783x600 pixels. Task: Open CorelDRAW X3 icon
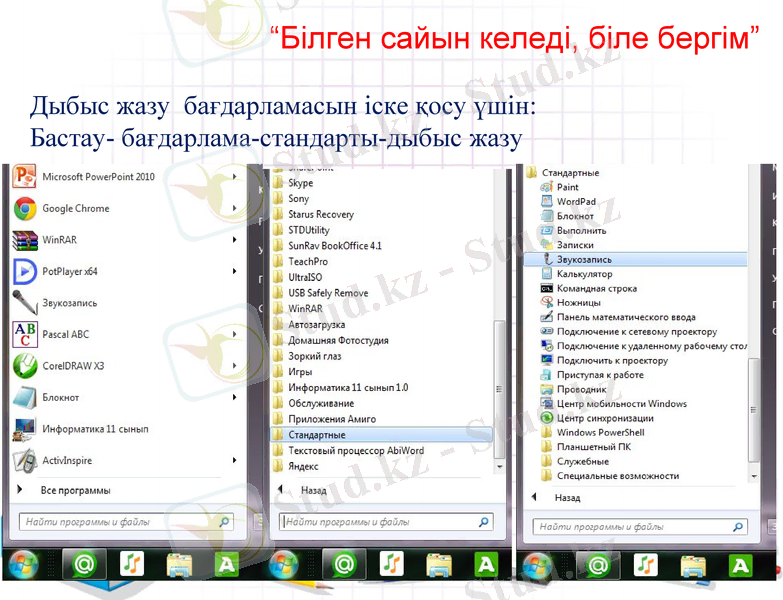pos(24,366)
